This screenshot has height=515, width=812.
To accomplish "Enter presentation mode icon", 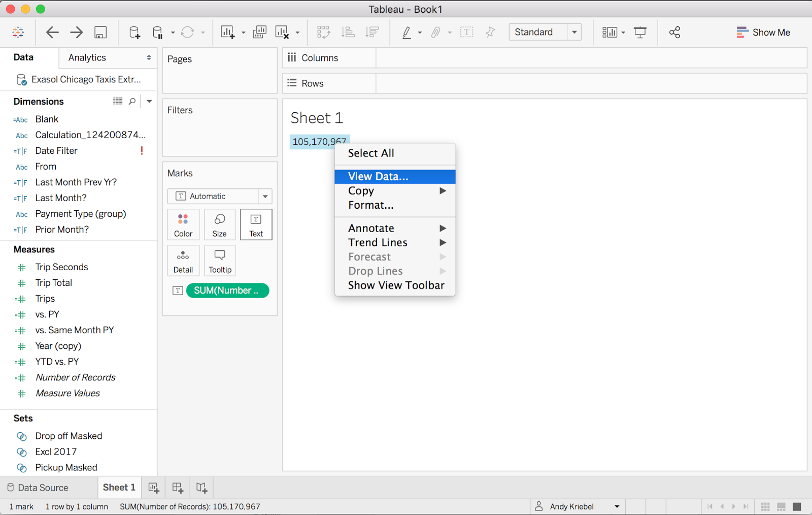I will pos(640,33).
